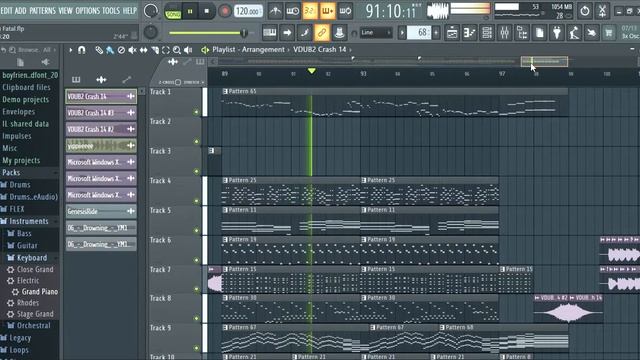Click the shopping cart icon in toolbar

tap(609, 33)
